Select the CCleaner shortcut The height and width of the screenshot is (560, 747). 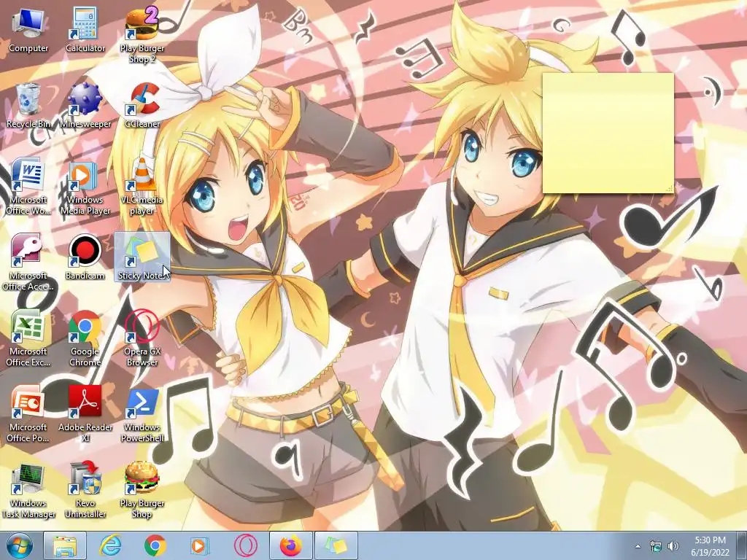pos(142,105)
